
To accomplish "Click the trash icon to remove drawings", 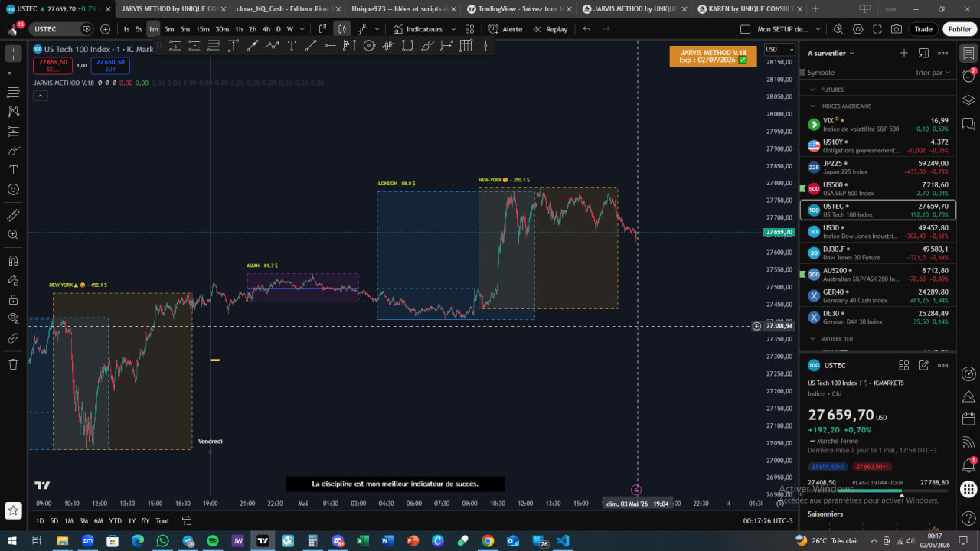I will click(13, 364).
